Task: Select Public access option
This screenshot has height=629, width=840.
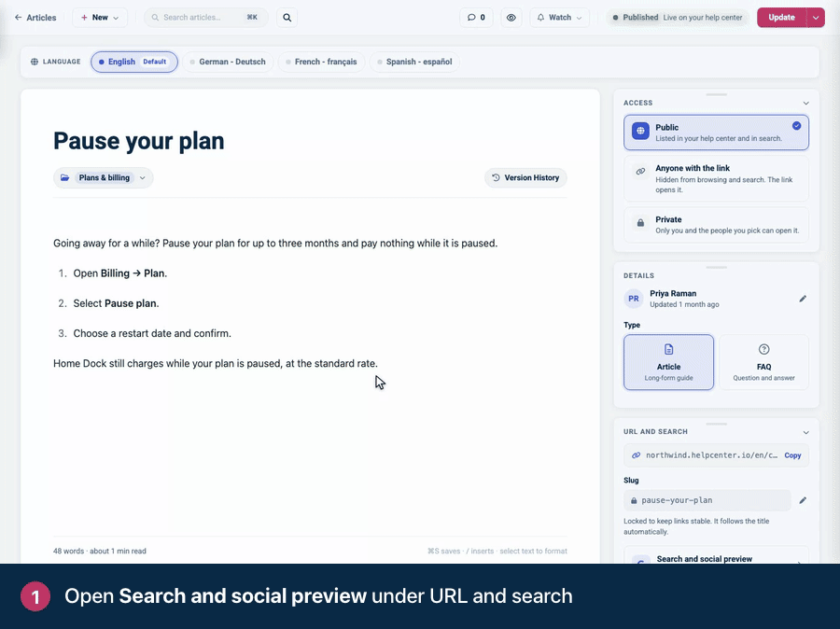Action: click(716, 133)
